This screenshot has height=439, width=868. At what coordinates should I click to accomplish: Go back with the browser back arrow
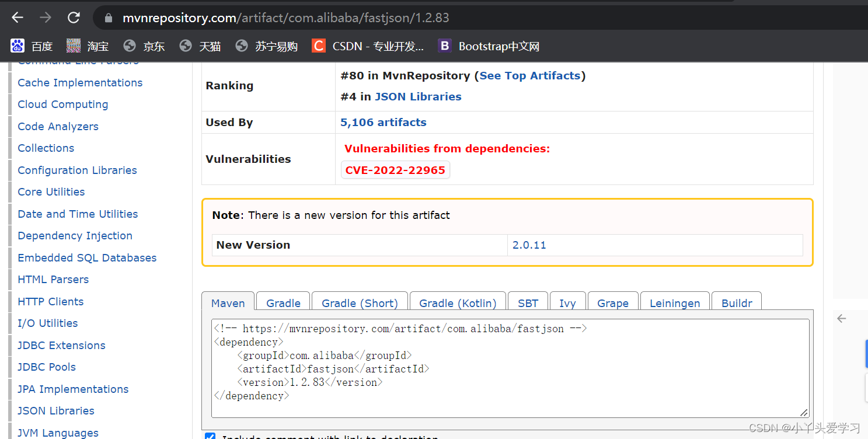(18, 18)
